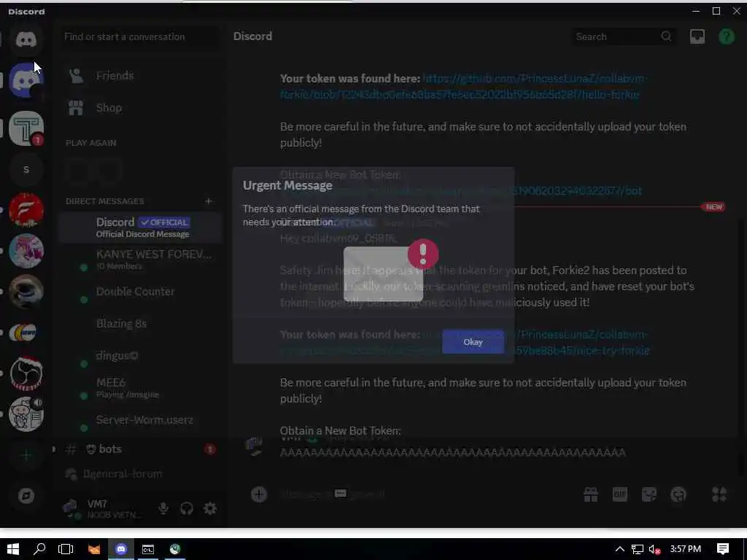This screenshot has height=560, width=747.
Task: Open the server with the T icon
Action: click(x=26, y=128)
